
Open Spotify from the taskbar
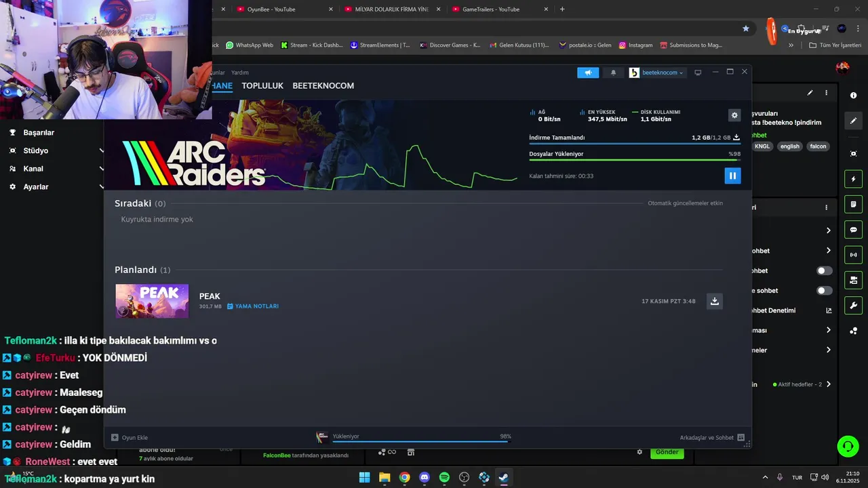tap(444, 477)
